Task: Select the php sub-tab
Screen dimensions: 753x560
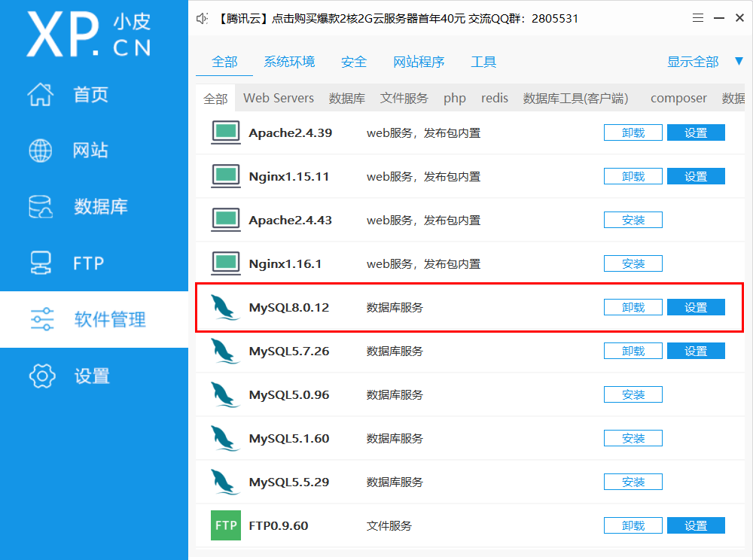Action: (454, 98)
